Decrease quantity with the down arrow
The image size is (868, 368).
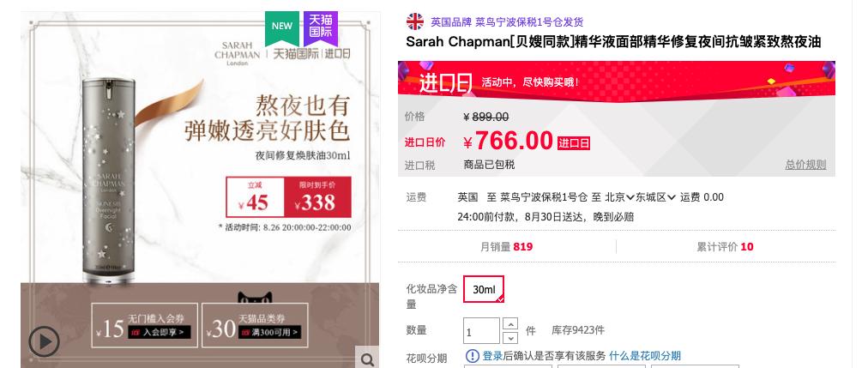point(510,338)
